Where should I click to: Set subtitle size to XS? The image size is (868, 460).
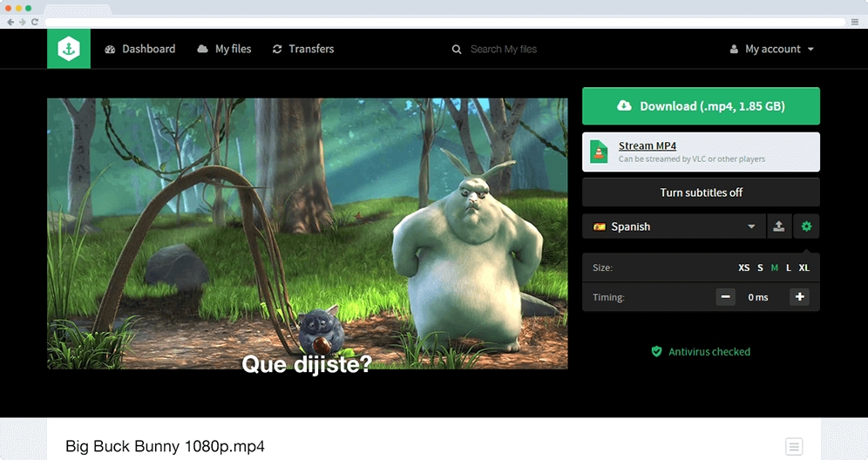point(744,267)
